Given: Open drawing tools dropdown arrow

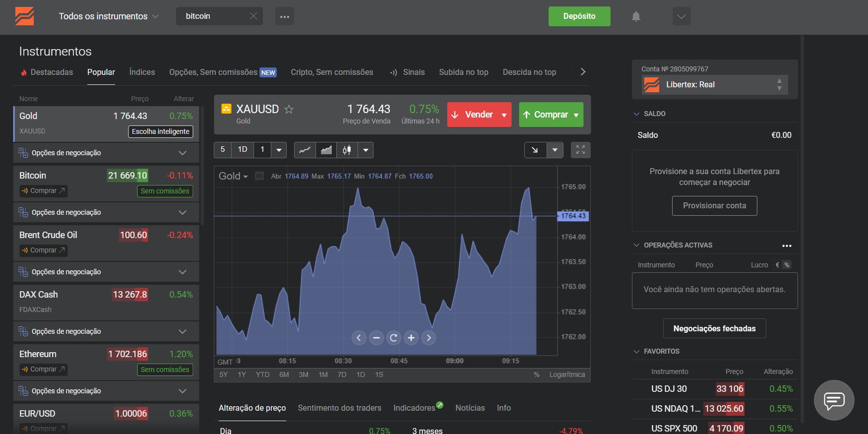Looking at the screenshot, I should click(555, 150).
